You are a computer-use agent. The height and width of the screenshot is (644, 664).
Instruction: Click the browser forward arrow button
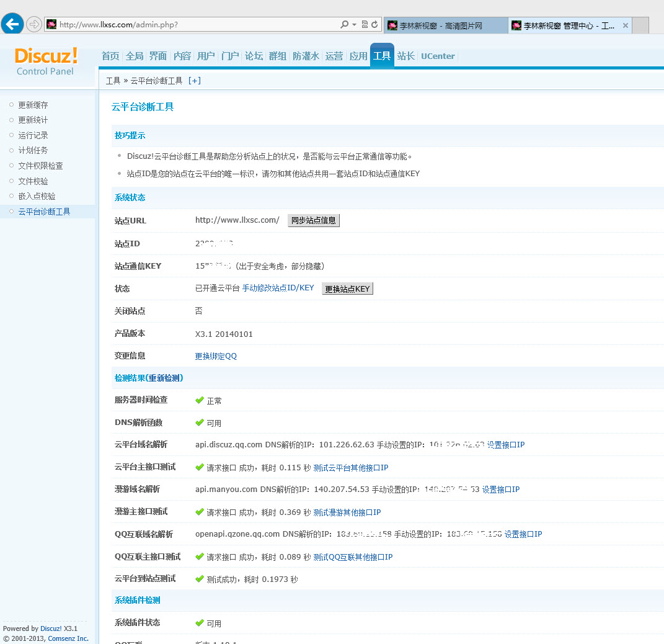point(33,24)
